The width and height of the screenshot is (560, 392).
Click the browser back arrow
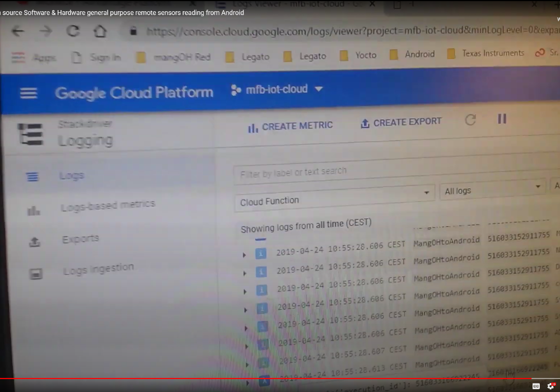18,31
